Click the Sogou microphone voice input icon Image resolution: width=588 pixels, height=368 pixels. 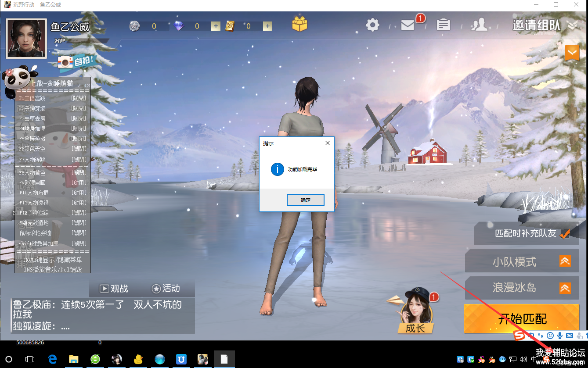click(560, 336)
